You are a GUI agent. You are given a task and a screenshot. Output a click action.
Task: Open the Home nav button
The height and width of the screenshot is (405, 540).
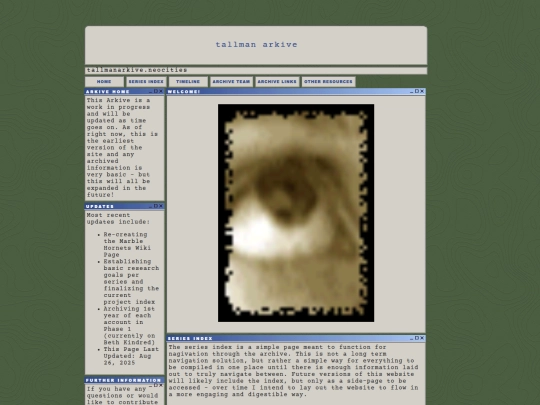[x=104, y=82]
